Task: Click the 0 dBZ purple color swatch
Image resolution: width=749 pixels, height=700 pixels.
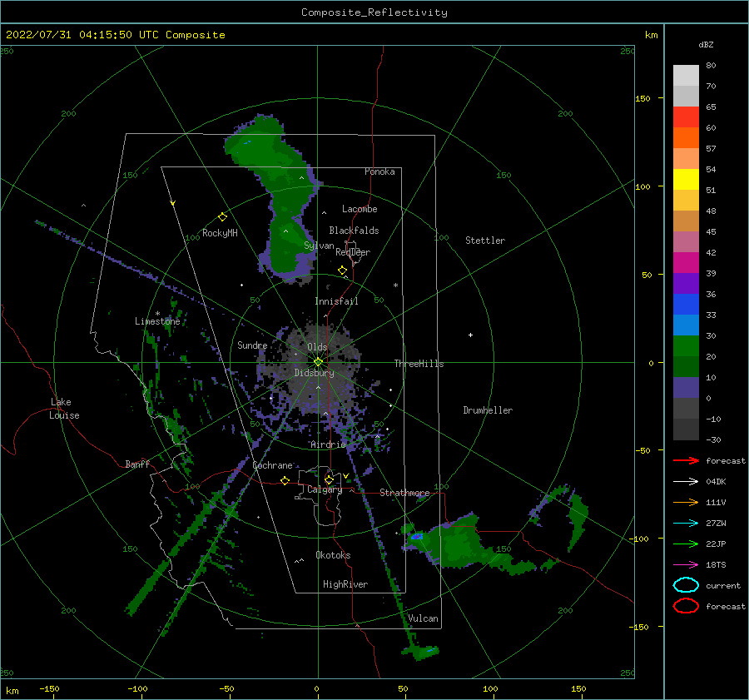Action: click(686, 387)
